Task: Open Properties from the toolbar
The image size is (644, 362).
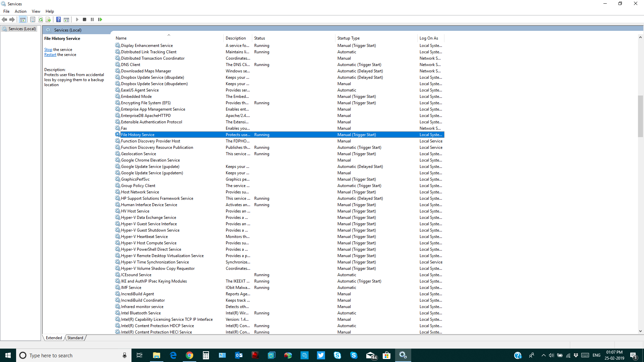Action: [x=33, y=19]
